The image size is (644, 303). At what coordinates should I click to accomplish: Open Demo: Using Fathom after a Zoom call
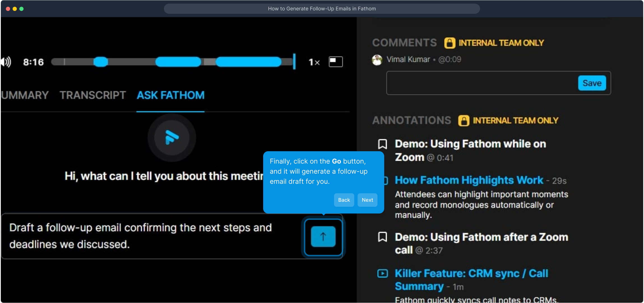(x=481, y=243)
